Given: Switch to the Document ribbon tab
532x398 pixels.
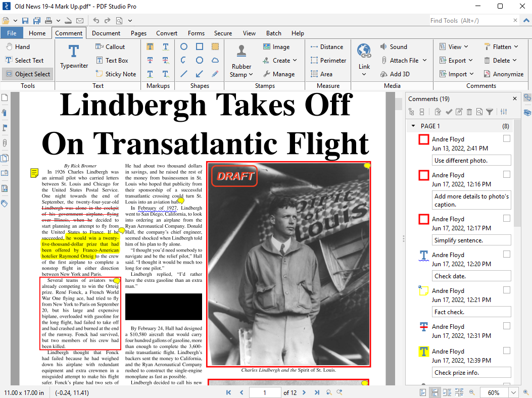Looking at the screenshot, I should 106,33.
